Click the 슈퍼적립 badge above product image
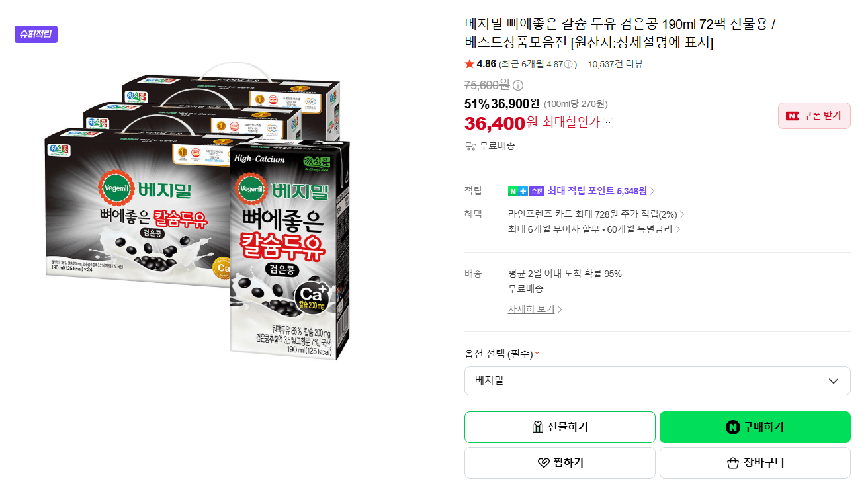Viewport: 868px width, 496px height. pyautogui.click(x=36, y=34)
